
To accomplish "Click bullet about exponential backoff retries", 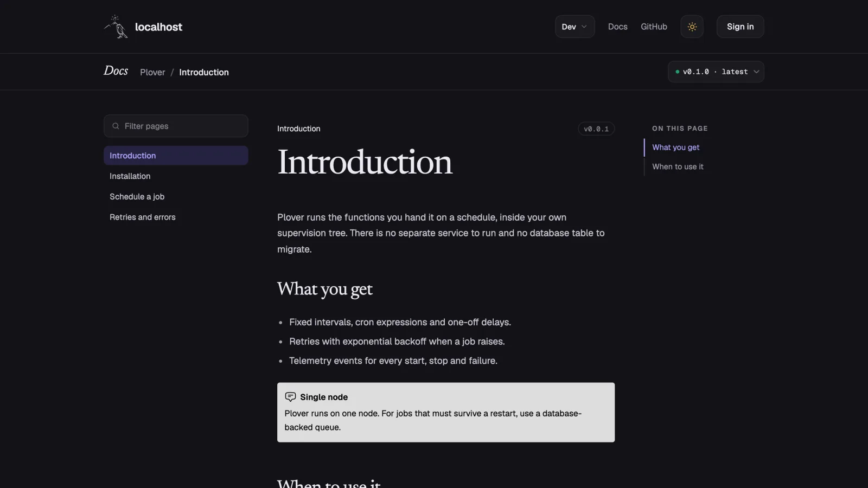I will [x=397, y=342].
